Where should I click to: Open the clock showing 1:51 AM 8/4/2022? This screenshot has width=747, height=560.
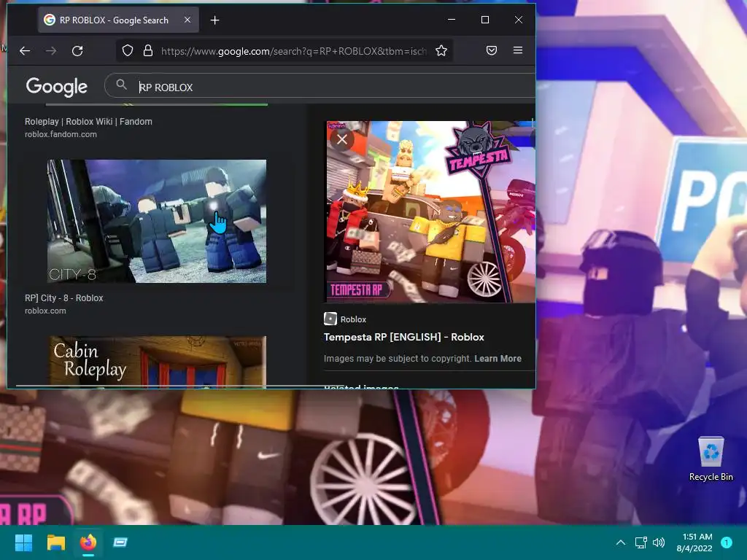[694, 542]
